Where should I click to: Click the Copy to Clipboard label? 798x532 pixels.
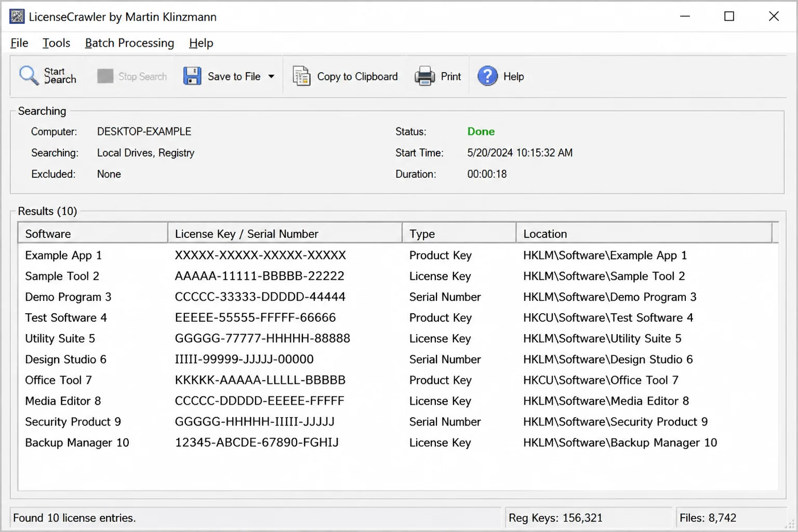[357, 76]
